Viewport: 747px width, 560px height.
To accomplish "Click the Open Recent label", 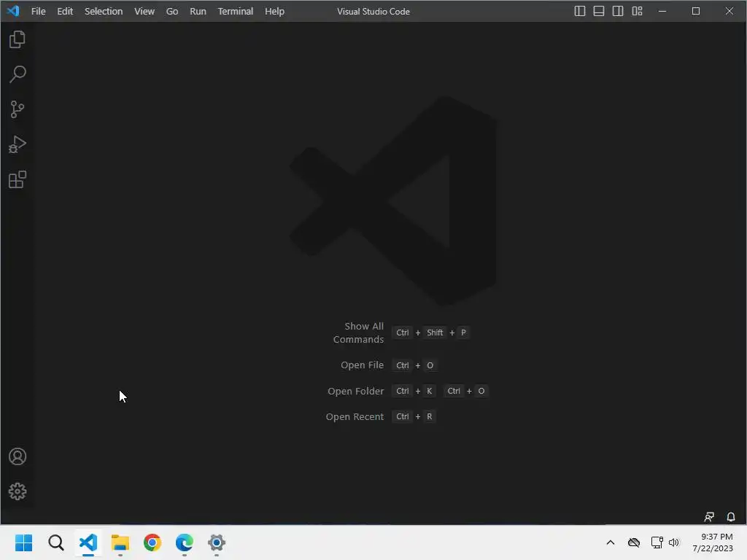I will click(x=355, y=416).
